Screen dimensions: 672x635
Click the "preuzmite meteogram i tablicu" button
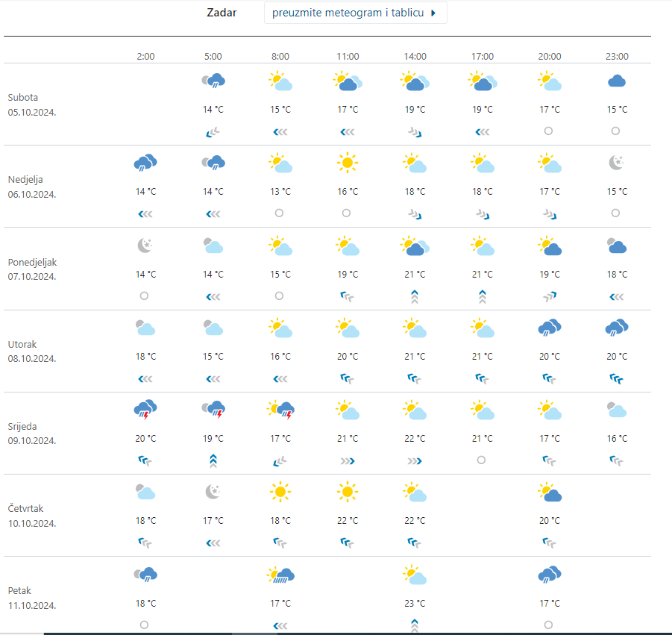point(355,13)
